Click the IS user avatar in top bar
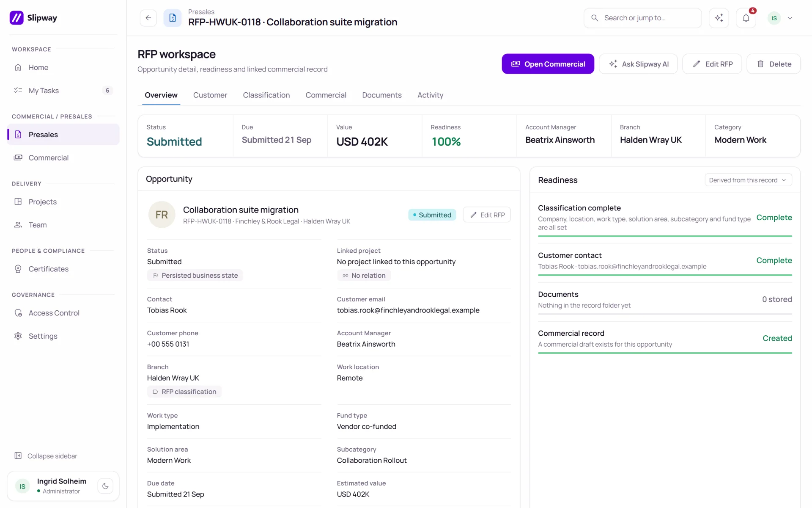This screenshot has width=812, height=508. (x=774, y=18)
